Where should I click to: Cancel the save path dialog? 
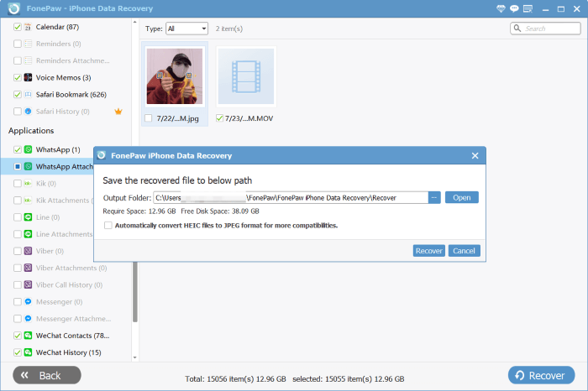(x=464, y=251)
